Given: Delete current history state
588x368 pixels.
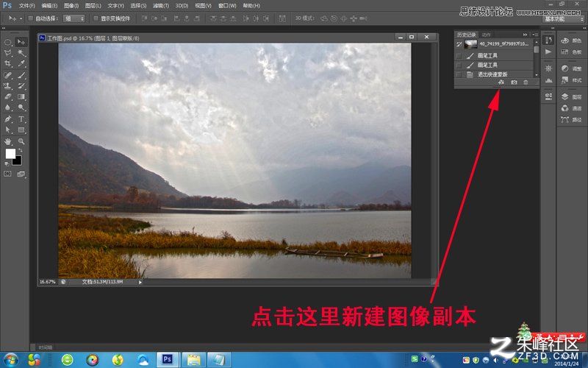Looking at the screenshot, I should 526,82.
